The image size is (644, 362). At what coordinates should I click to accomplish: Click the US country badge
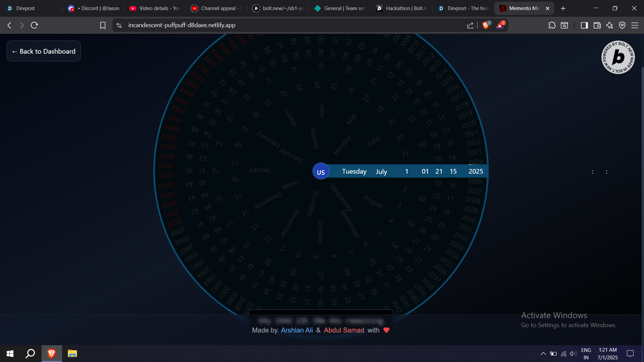click(321, 171)
